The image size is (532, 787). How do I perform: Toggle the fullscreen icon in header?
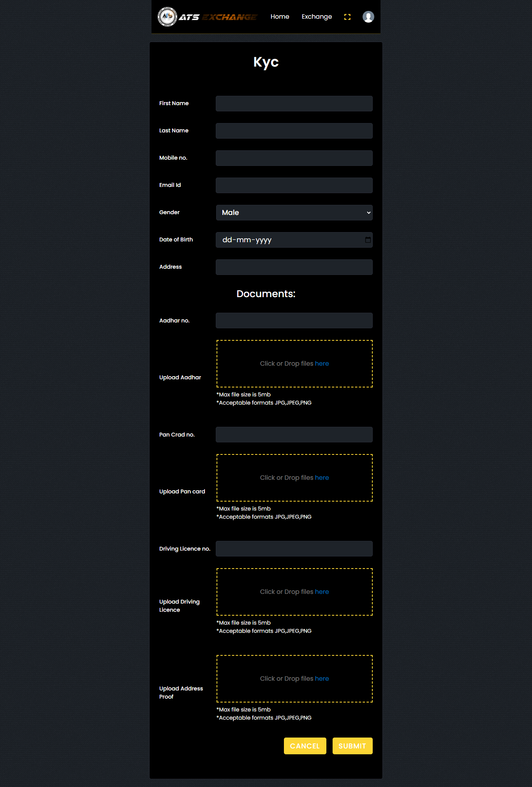tap(347, 17)
